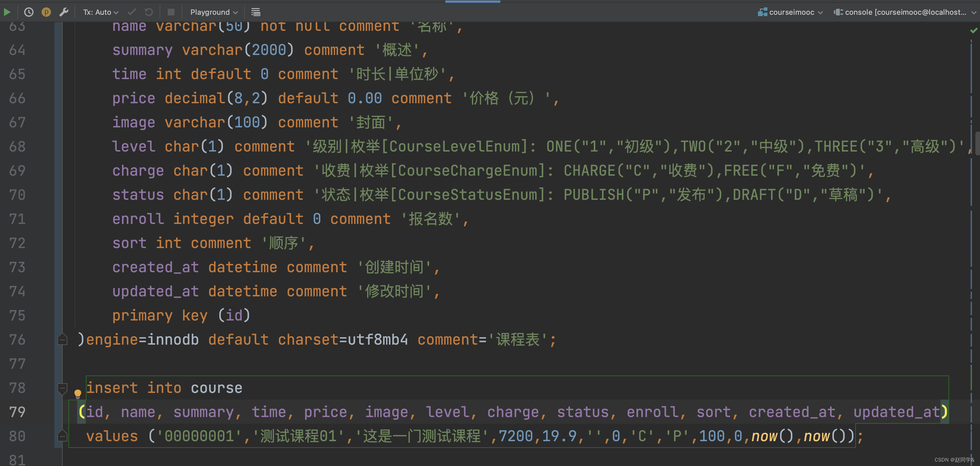Toggle in-editor results table icon
Screen dimensions: 980x466
point(256,12)
